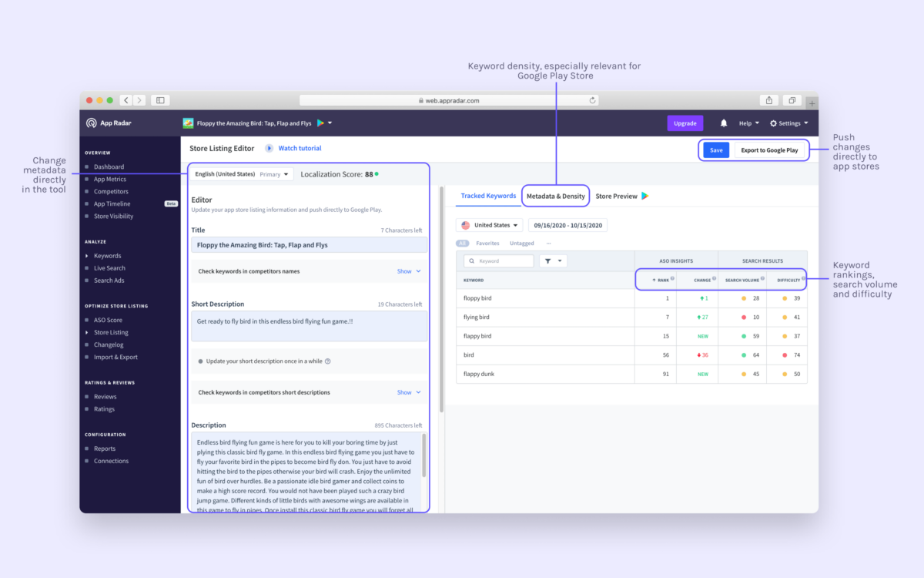This screenshot has height=578, width=924.
Task: Click the share icon in the browser toolbar
Action: pyautogui.click(x=768, y=100)
